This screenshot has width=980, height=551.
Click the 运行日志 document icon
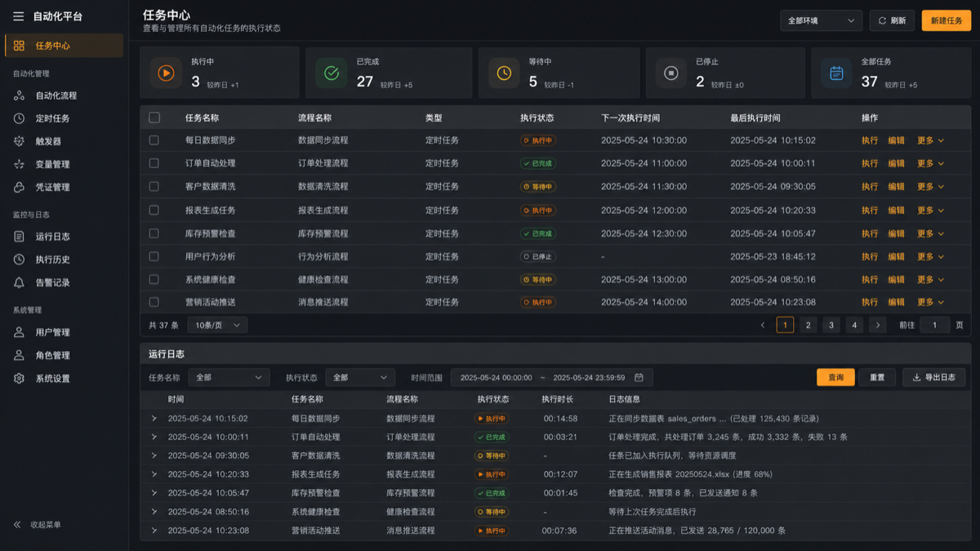tap(19, 237)
